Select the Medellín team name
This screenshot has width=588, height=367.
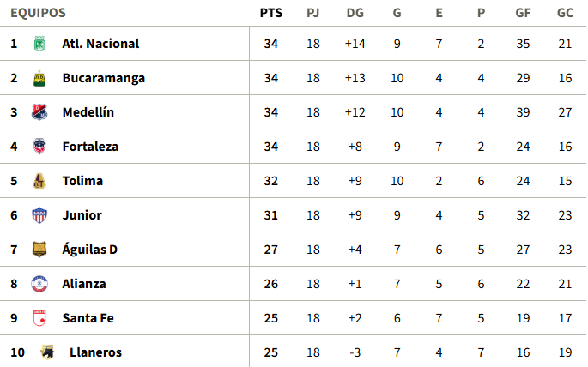point(88,112)
